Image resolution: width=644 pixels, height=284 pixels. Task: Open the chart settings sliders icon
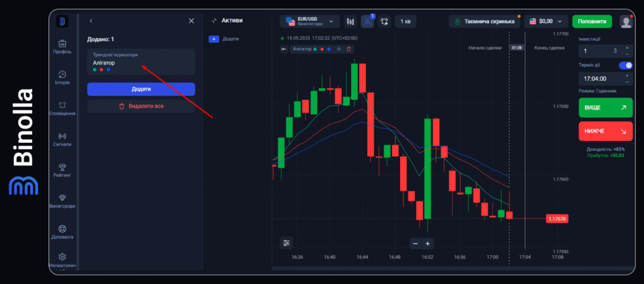pos(286,243)
